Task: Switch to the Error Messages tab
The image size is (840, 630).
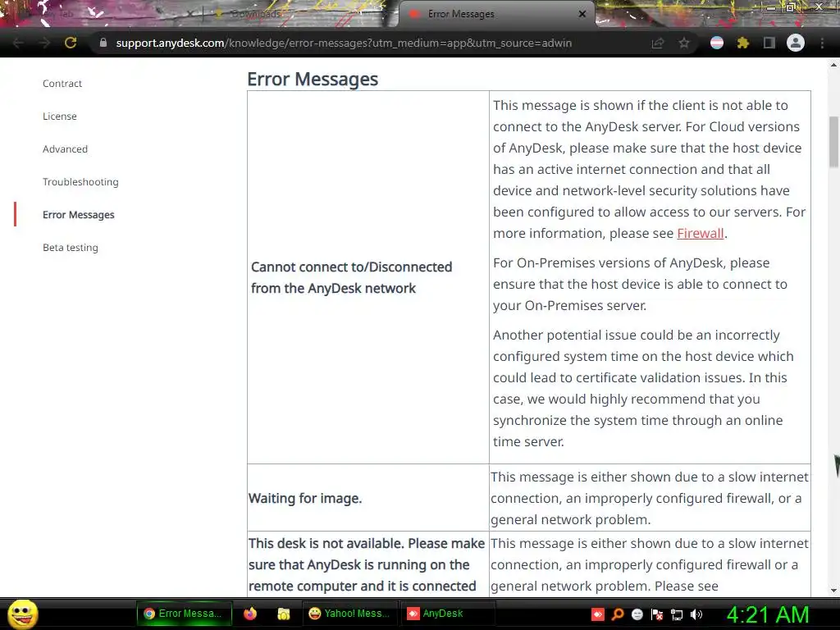Action: 495,14
